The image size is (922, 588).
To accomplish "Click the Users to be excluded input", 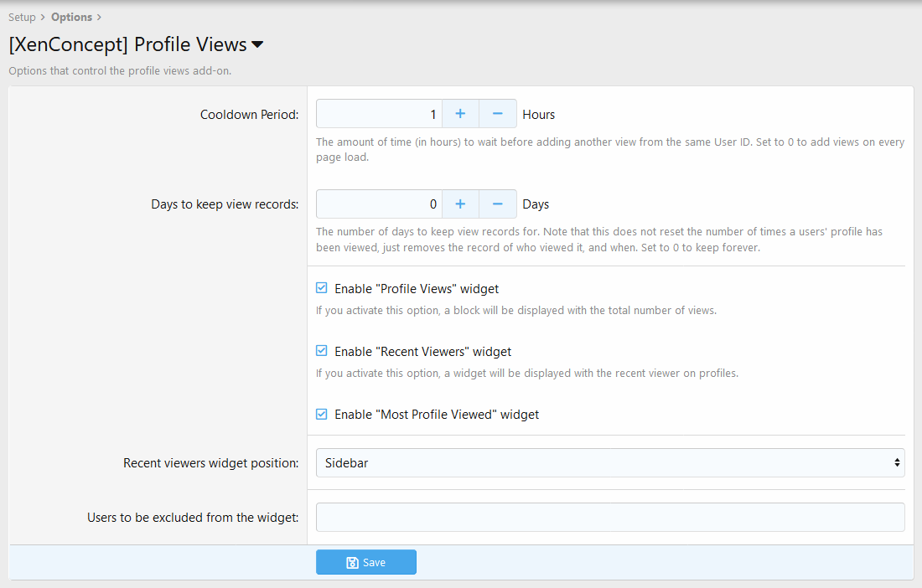I will tap(609, 517).
